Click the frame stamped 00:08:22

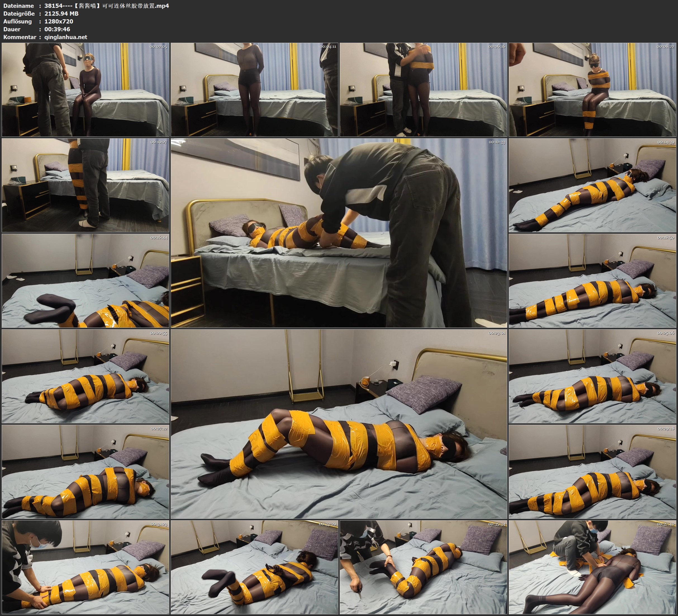click(x=592, y=89)
